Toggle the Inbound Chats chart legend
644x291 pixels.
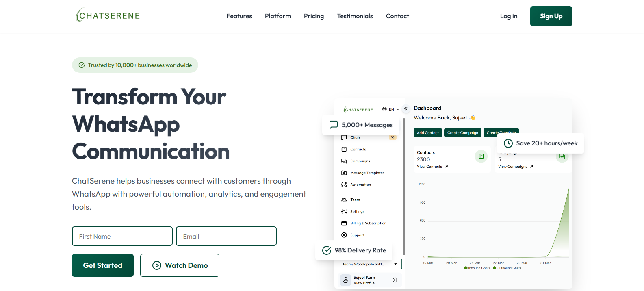coord(477,268)
